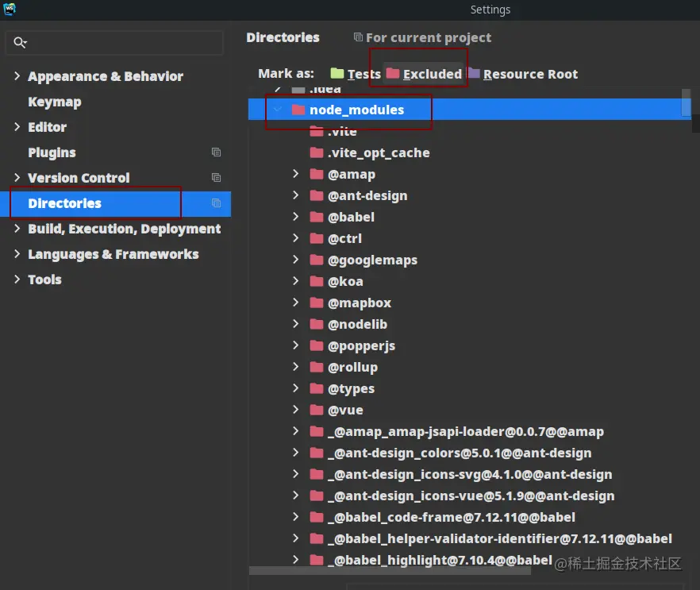Click the node_modules folder icon

coord(298,110)
